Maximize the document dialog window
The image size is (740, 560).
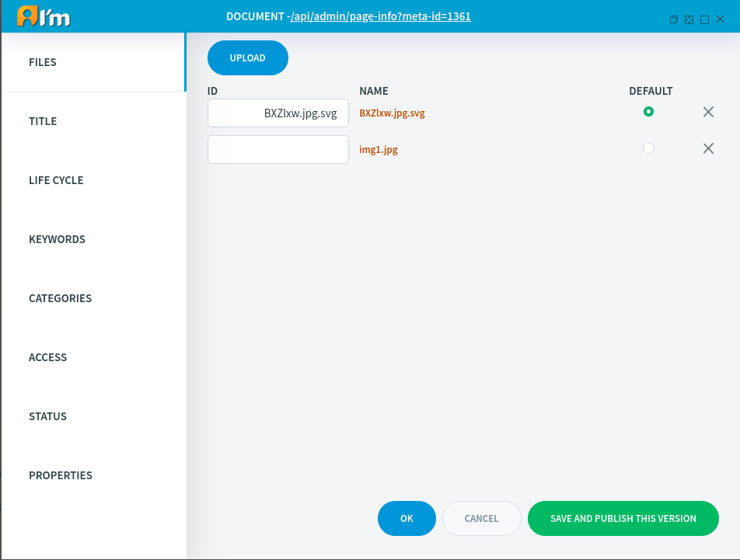coord(704,19)
